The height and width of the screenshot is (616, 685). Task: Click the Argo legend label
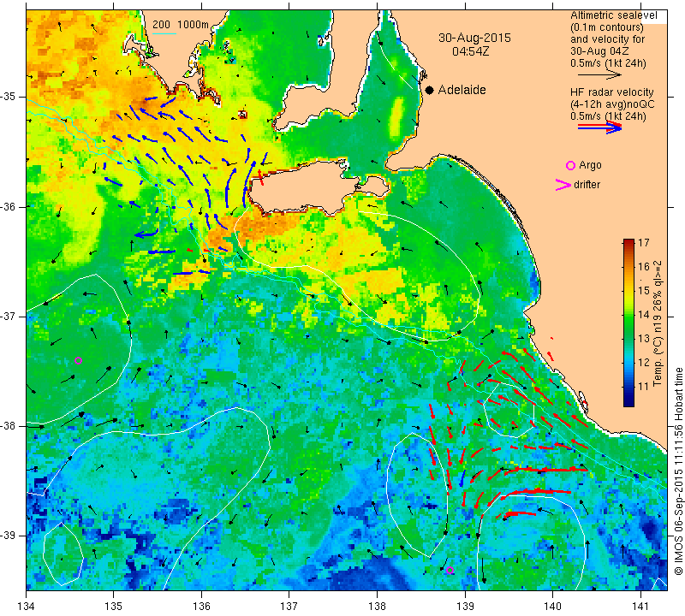pyautogui.click(x=590, y=165)
